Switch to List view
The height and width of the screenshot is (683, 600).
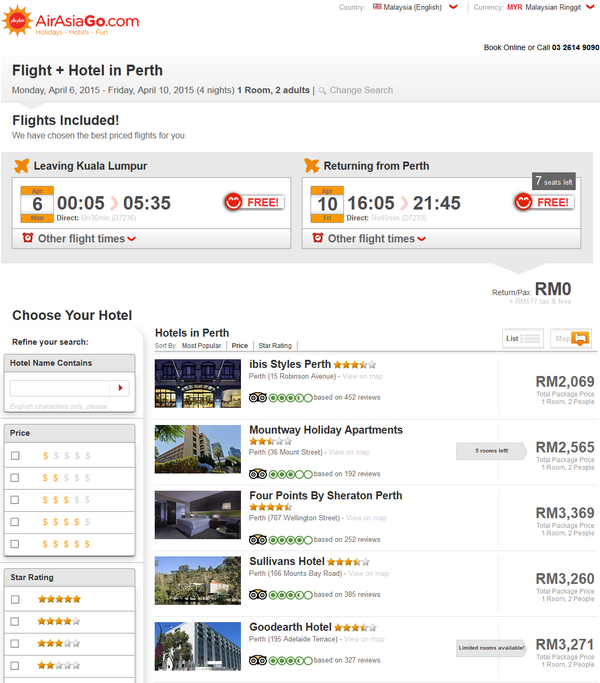(x=523, y=338)
